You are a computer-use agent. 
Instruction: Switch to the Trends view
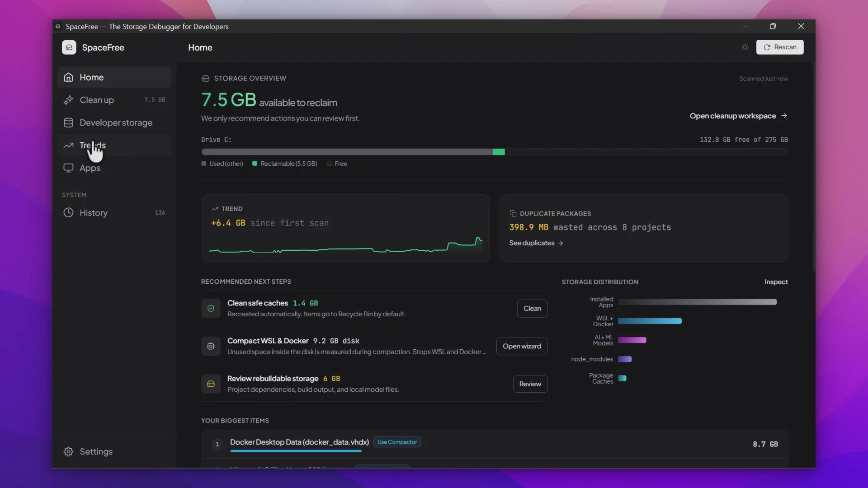(114, 145)
